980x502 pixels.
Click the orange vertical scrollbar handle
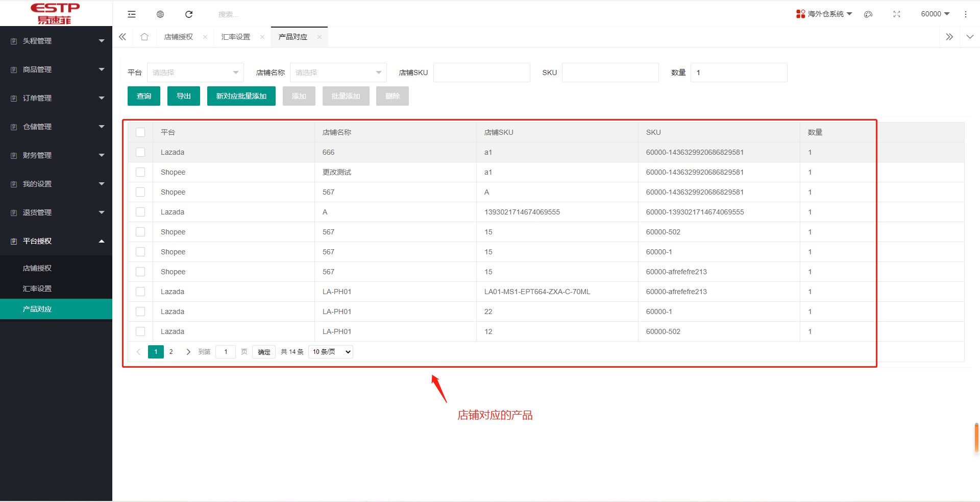976,438
